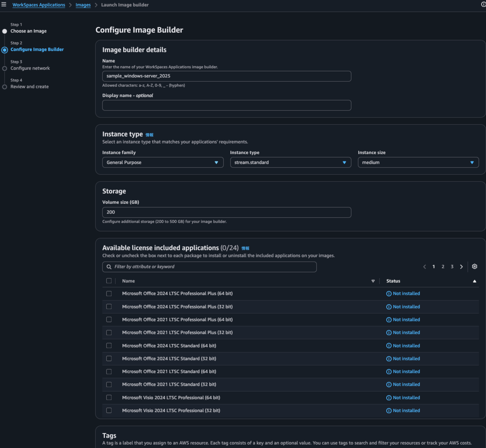The image size is (486, 448).
Task: Check Microsoft Office 2021 LTSC Standard (64 bit)
Action: tap(109, 372)
